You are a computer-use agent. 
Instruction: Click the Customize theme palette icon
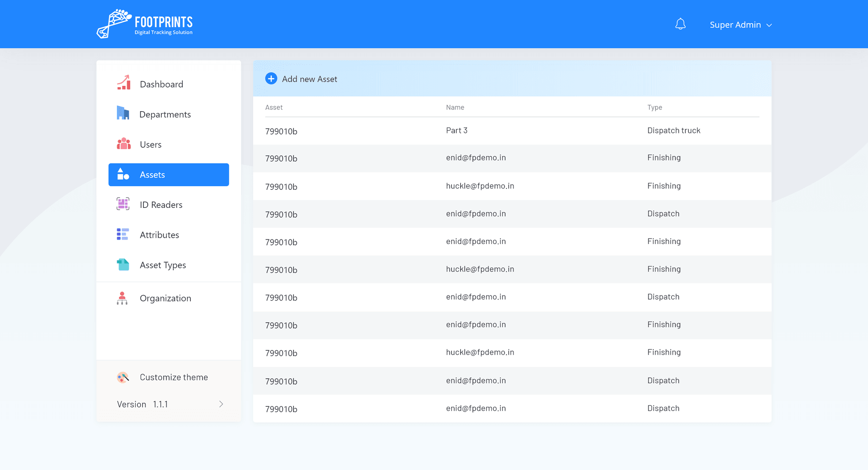pos(123,377)
